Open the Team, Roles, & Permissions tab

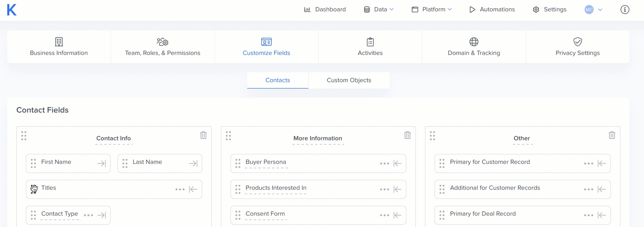click(x=162, y=47)
